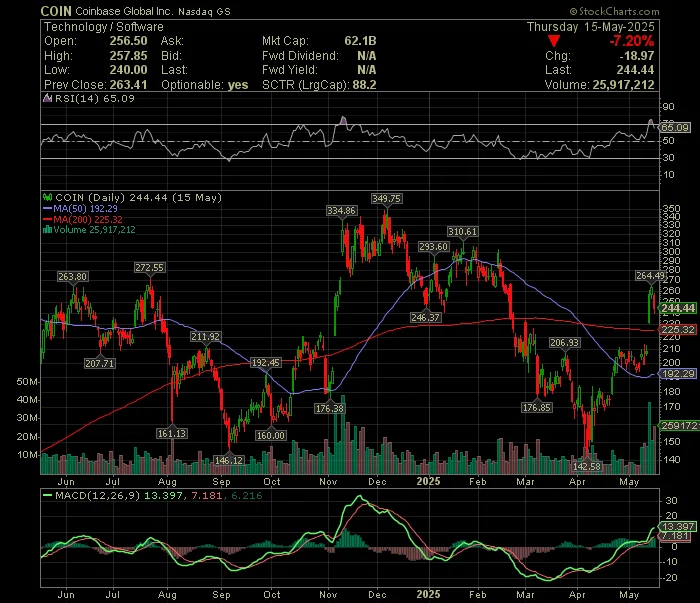
Task: Click the High value 257.85
Action: [129, 56]
